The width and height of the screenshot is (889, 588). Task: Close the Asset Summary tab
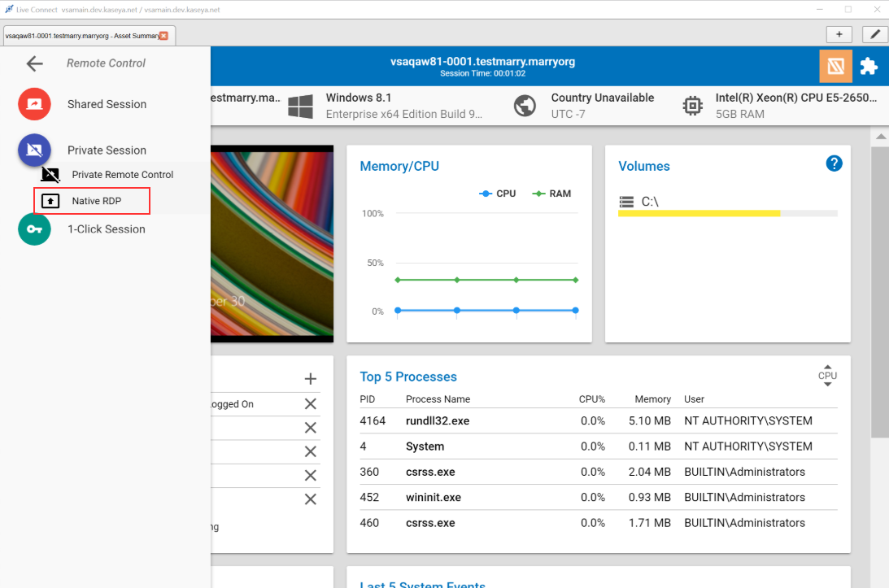[163, 36]
